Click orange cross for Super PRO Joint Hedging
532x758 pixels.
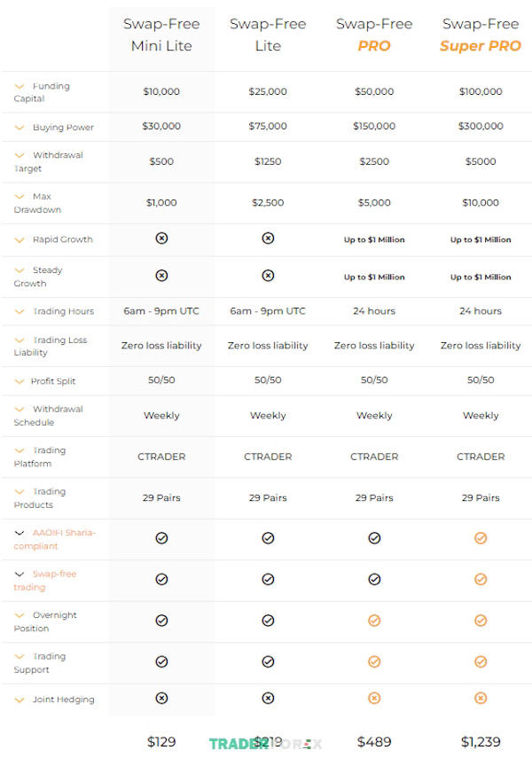point(481,698)
